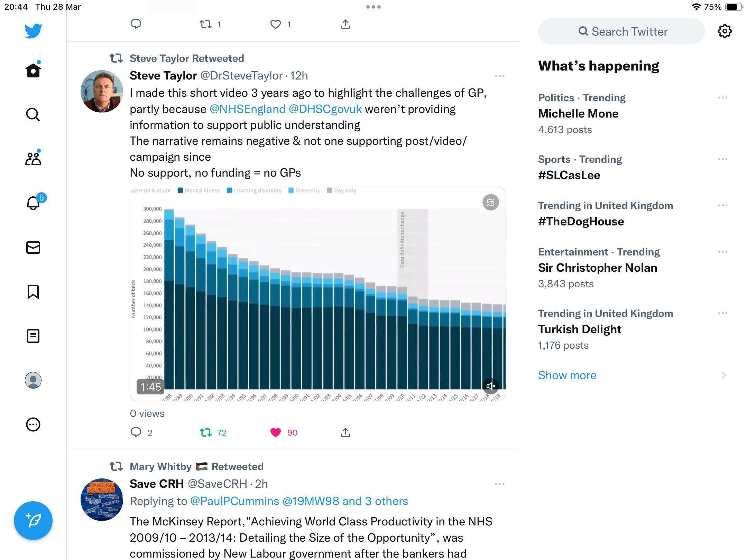Screen dimensions: 747x560
Task: Click the 1:45 video duration badge
Action: pyautogui.click(x=150, y=387)
